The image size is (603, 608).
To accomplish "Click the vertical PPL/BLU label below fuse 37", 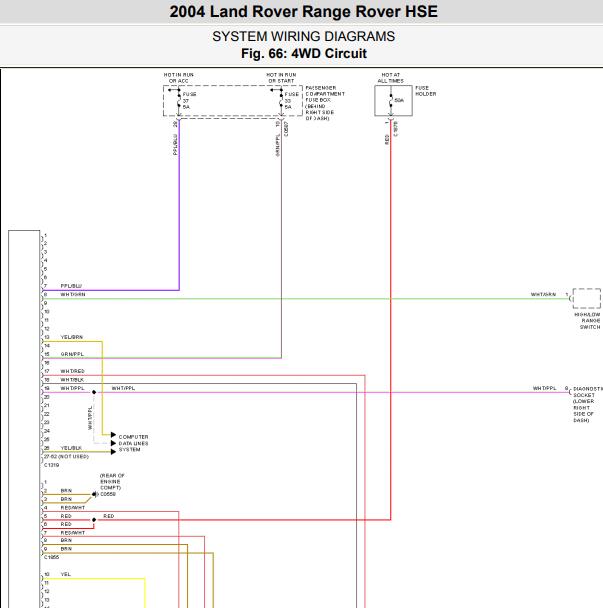I will pos(175,145).
